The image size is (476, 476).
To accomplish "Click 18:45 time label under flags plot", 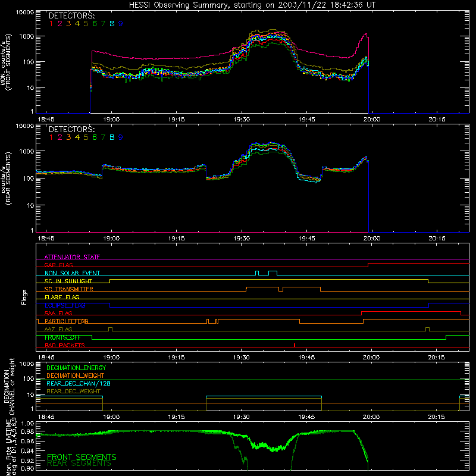I will (x=46, y=358).
